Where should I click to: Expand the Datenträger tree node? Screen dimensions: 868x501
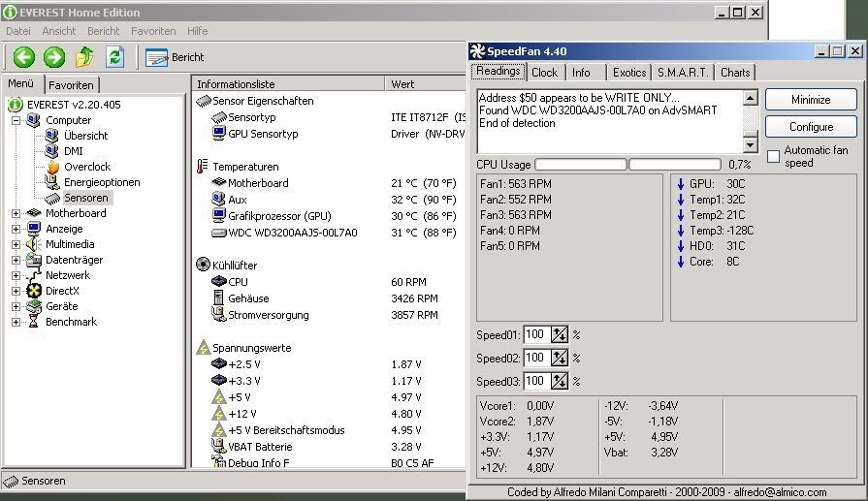[16, 260]
